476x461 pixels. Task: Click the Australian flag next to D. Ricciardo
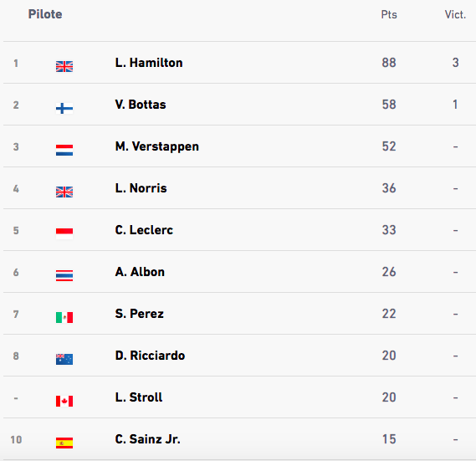(x=64, y=359)
